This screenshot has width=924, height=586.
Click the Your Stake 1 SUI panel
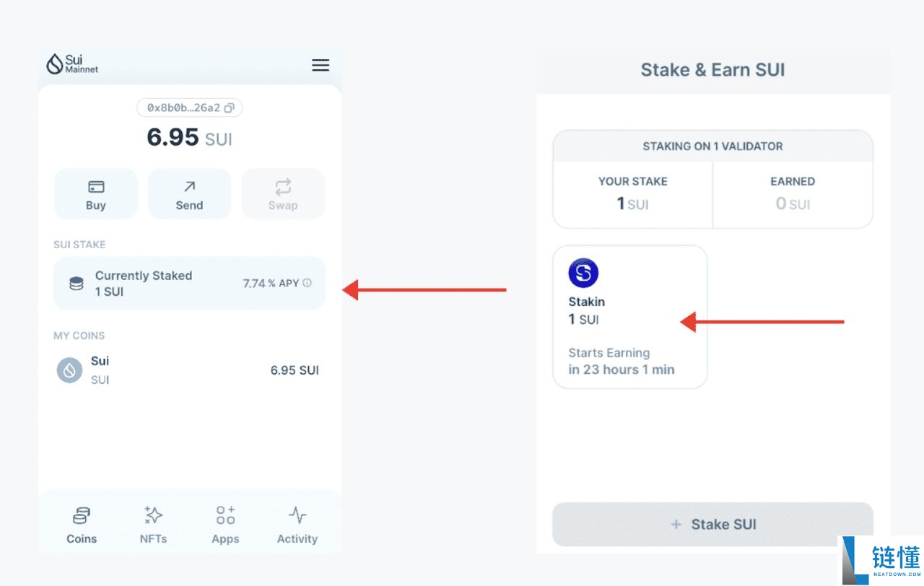[632, 193]
